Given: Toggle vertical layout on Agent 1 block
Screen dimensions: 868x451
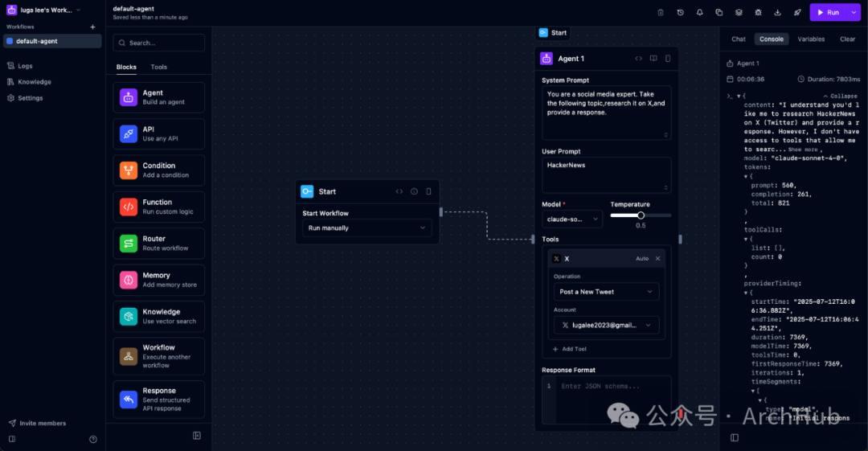Looking at the screenshot, I should coord(668,58).
